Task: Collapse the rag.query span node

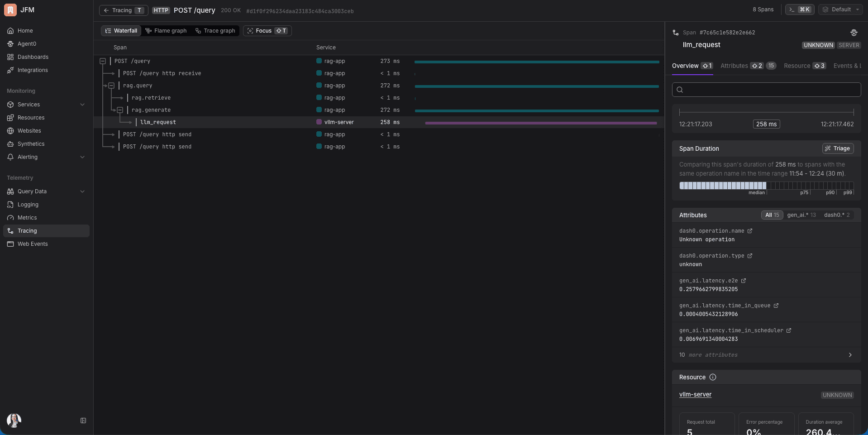Action: 111,86
